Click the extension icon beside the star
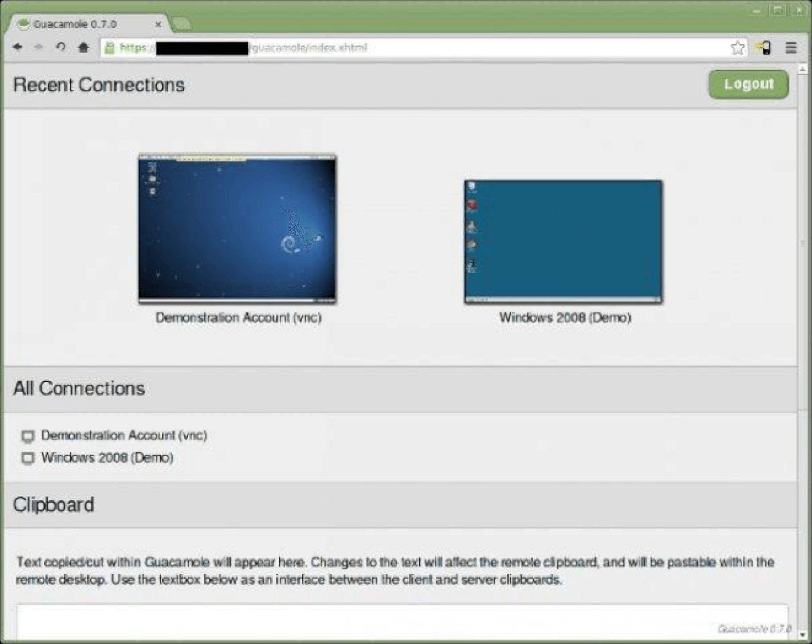The image size is (812, 644). [764, 47]
